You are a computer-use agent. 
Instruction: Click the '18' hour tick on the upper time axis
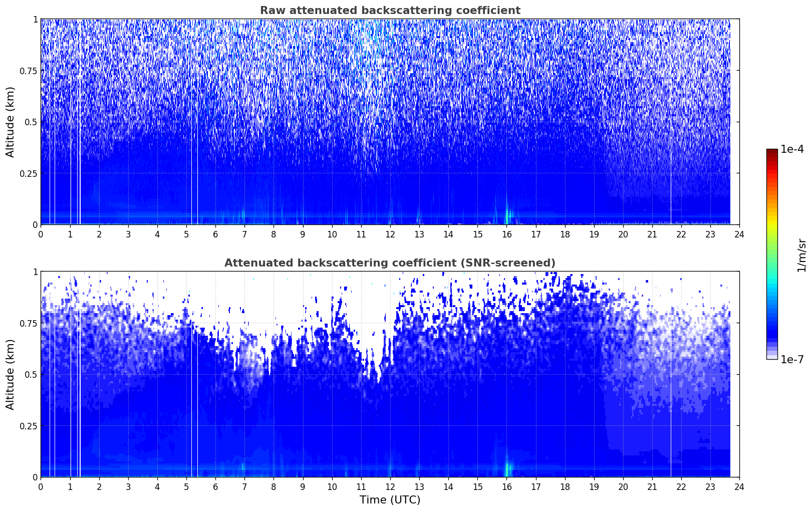point(565,234)
